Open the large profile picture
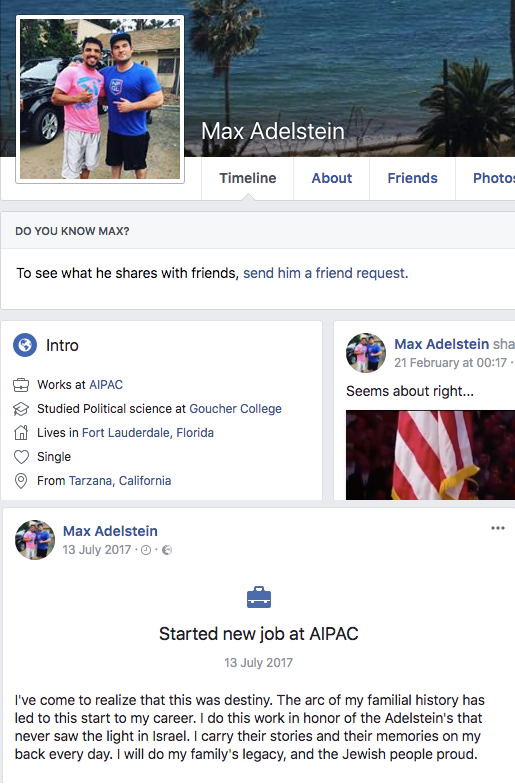 pos(100,99)
